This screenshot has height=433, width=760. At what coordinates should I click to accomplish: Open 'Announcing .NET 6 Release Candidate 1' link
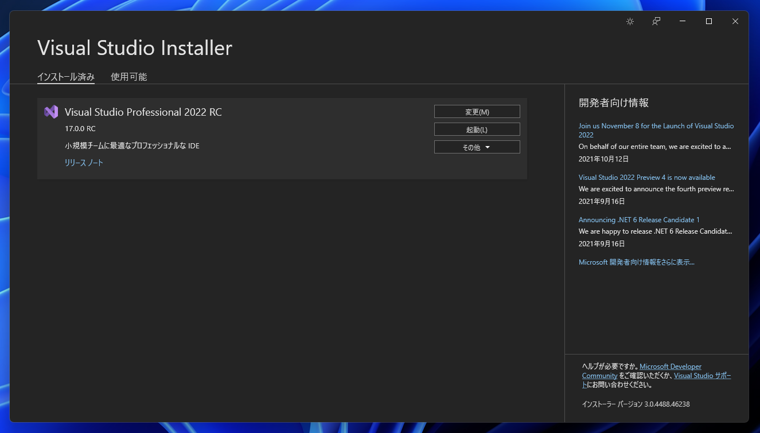coord(639,220)
